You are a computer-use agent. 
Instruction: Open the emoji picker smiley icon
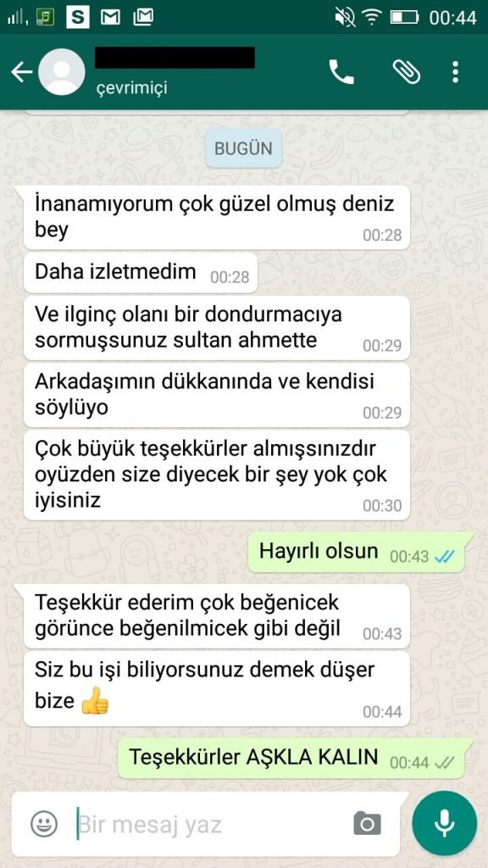coord(44,824)
